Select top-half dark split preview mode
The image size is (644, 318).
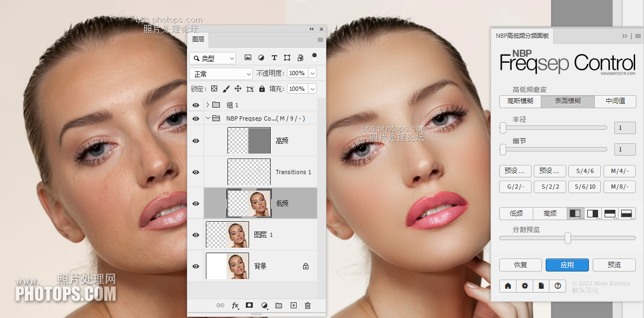[x=610, y=214]
